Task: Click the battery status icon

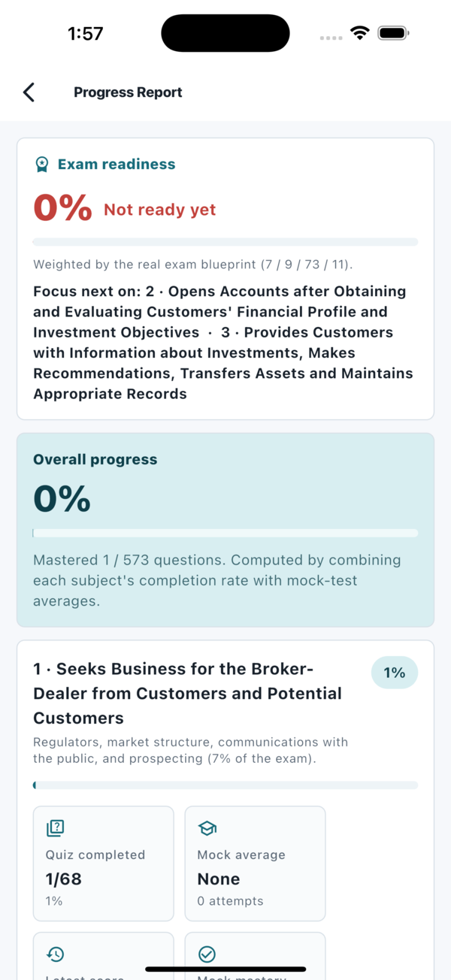Action: pyautogui.click(x=393, y=33)
